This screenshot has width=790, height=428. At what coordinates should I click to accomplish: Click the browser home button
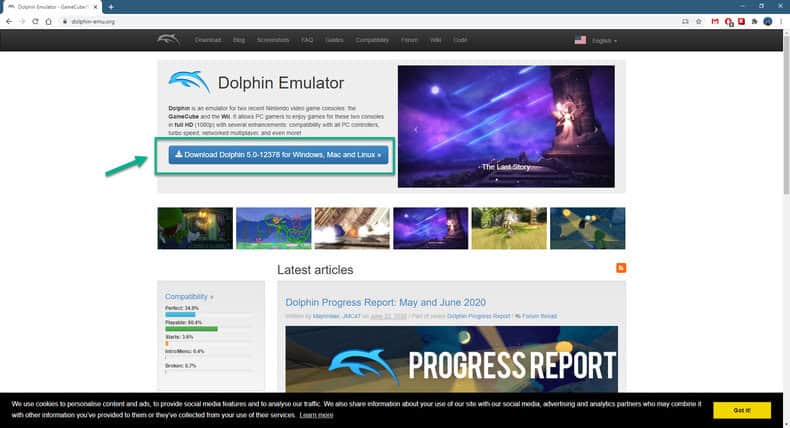(x=48, y=21)
